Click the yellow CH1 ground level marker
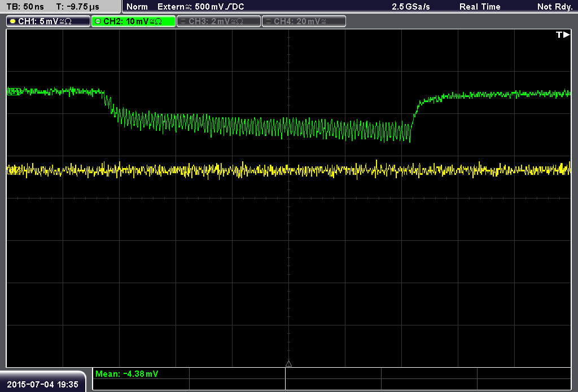Screen dimensions: 578x392 tap(14, 170)
